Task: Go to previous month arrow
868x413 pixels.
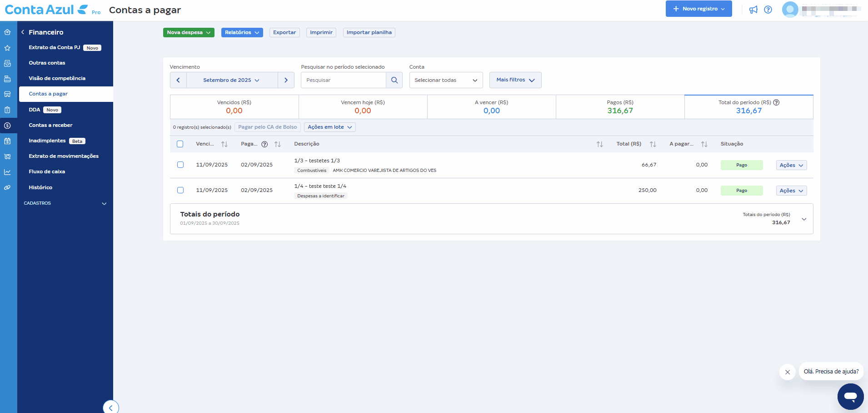Action: 178,80
